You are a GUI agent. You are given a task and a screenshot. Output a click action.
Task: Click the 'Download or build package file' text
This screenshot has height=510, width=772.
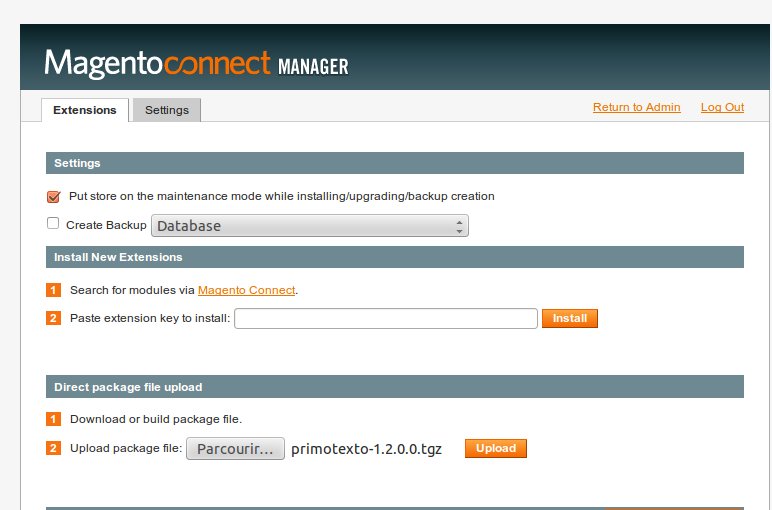point(156,419)
